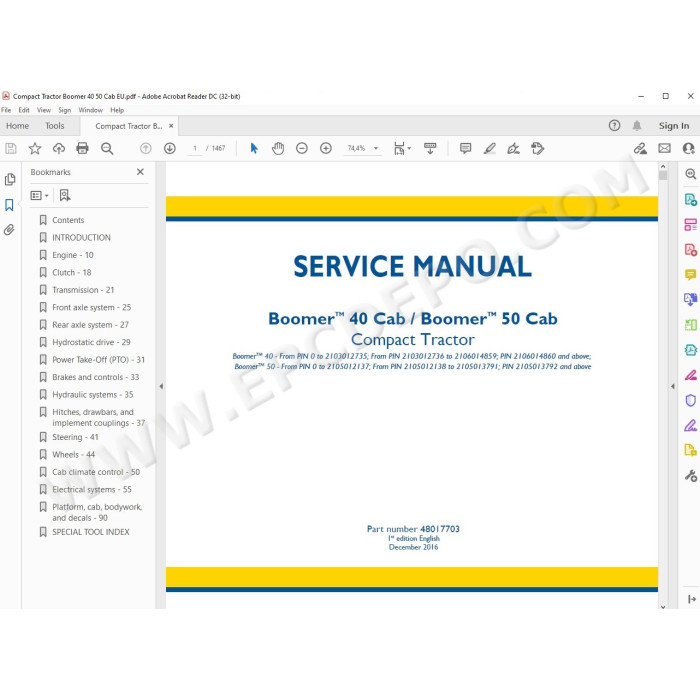Print the document with printer icon

(83, 148)
